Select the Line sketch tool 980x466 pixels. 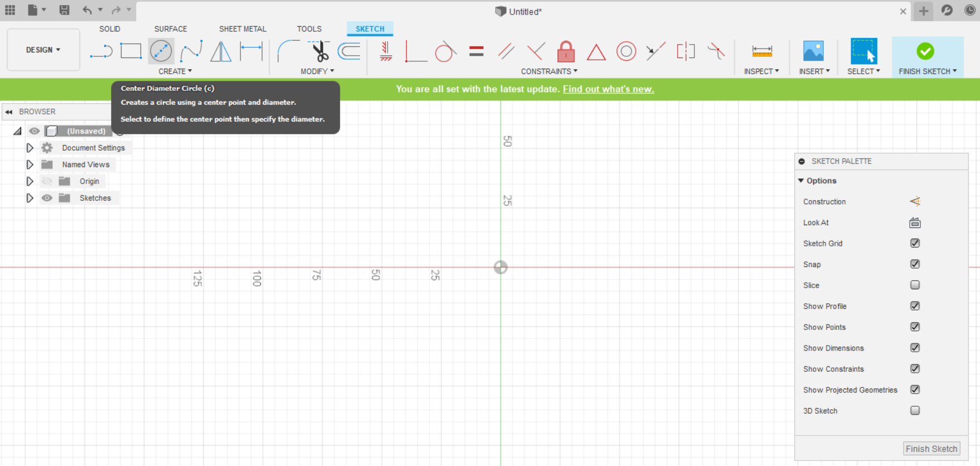101,51
